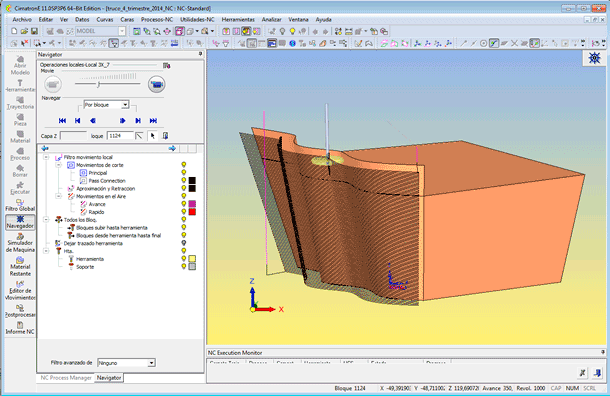Screen dimensions: 610x396
Task: Open Editor de Movimientos in sidebar
Action: 20,291
